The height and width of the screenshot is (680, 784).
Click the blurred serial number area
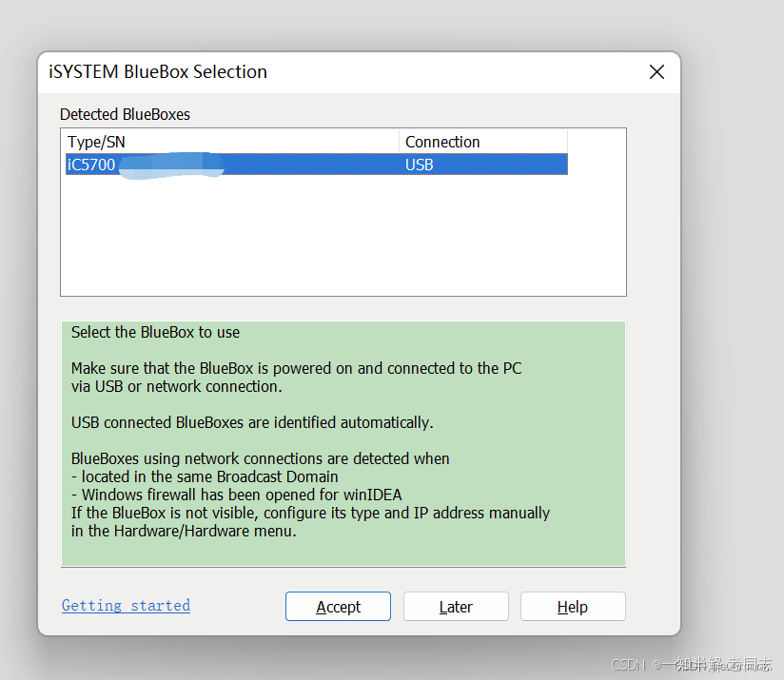(171, 164)
